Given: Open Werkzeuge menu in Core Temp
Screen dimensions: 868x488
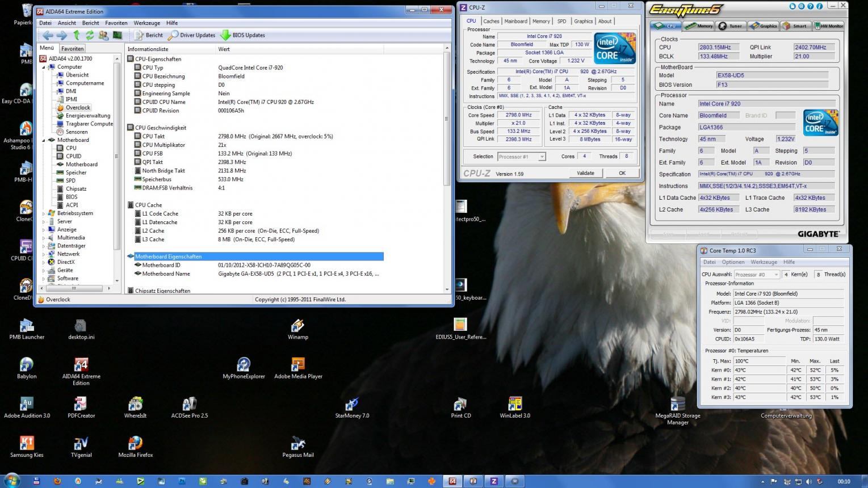Looking at the screenshot, I should click(764, 262).
